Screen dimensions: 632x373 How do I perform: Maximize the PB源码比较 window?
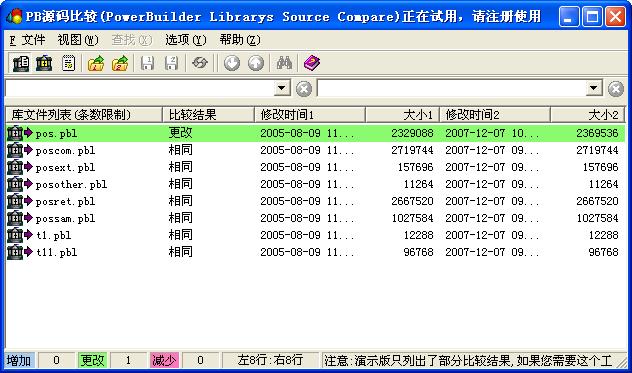592,17
